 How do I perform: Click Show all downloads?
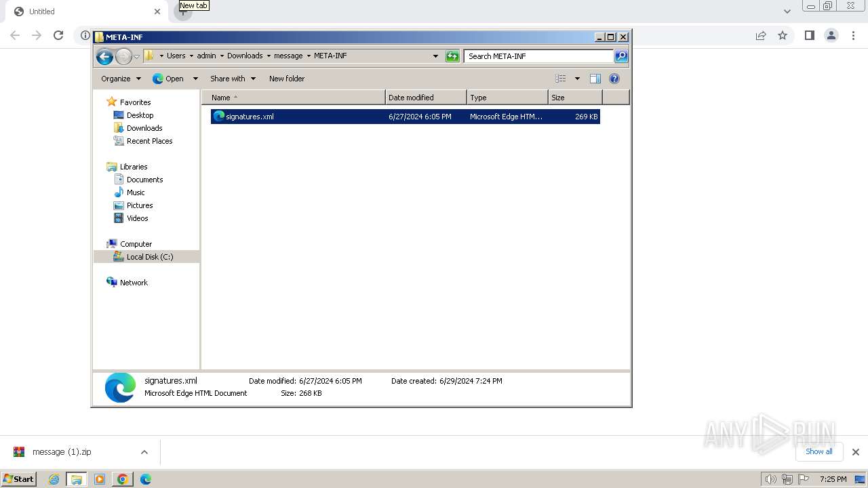(818, 451)
